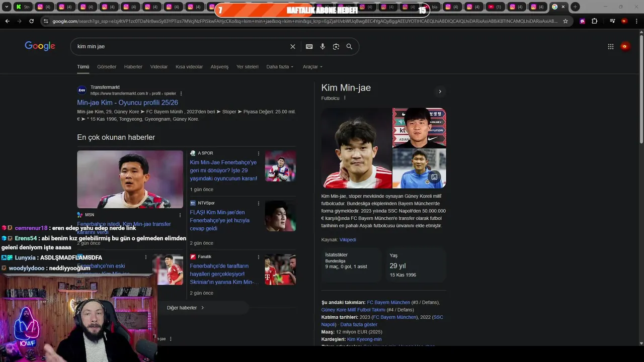This screenshot has height=362, width=644.
Task: Open Min-jae Kim - Oyuncu profili 25/26 link
Action: pyautogui.click(x=127, y=103)
